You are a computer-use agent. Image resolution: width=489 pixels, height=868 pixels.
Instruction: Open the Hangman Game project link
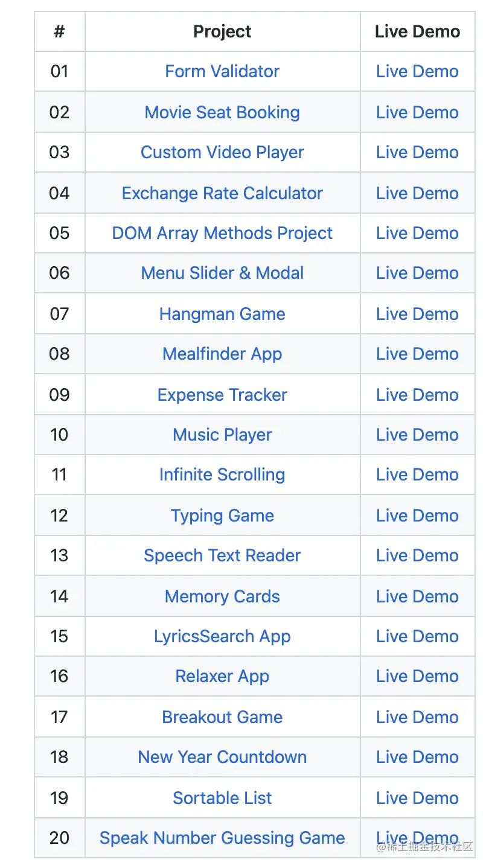point(222,314)
